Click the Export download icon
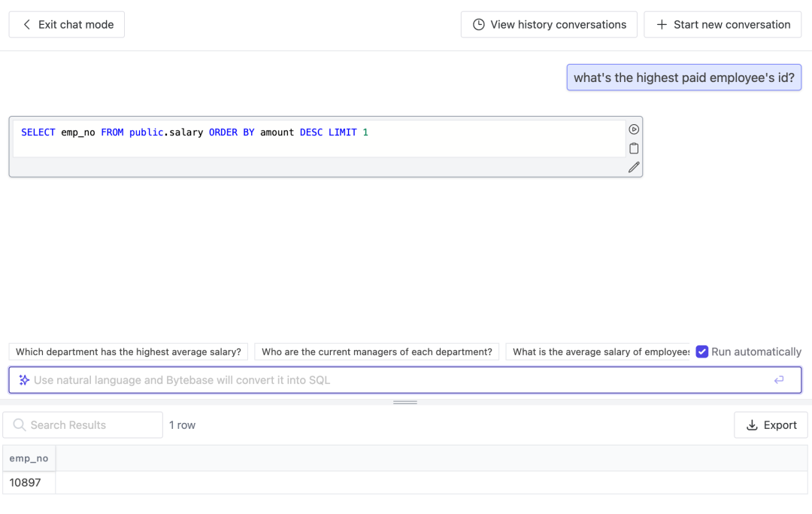The height and width of the screenshot is (514, 812). click(752, 425)
